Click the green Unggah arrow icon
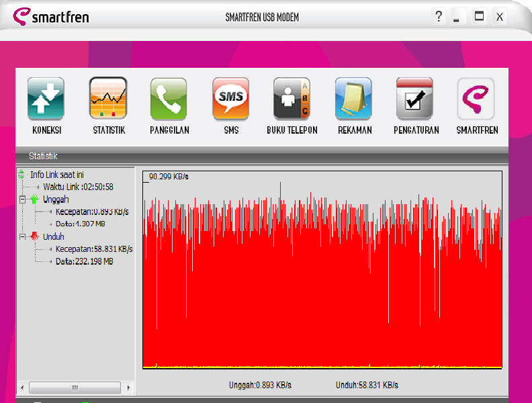 point(34,199)
